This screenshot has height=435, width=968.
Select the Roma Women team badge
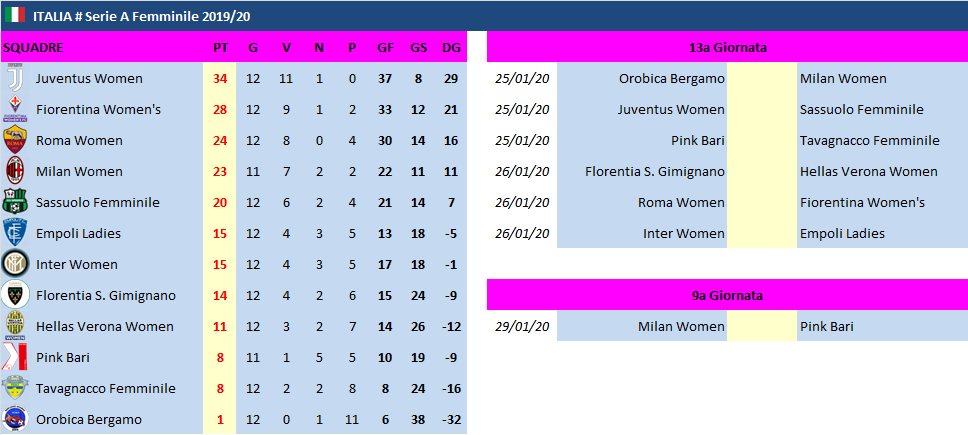click(15, 141)
